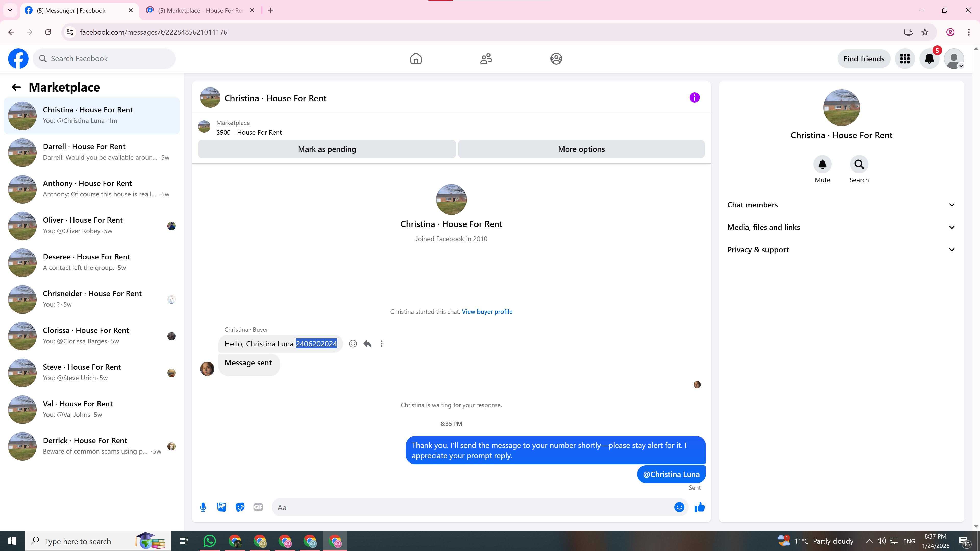Click the voice clip microphone icon
Screen dimensions: 980x551
coord(203,507)
